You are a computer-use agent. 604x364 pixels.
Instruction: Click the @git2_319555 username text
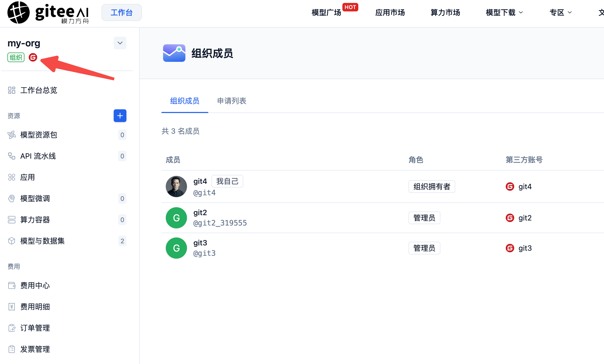220,223
